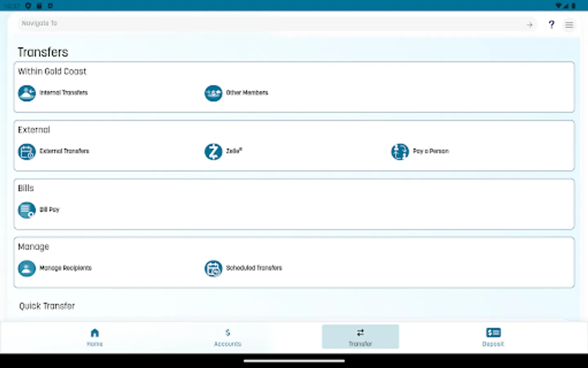588x368 pixels.
Task: Open the hamburger menu
Action: [569, 25]
